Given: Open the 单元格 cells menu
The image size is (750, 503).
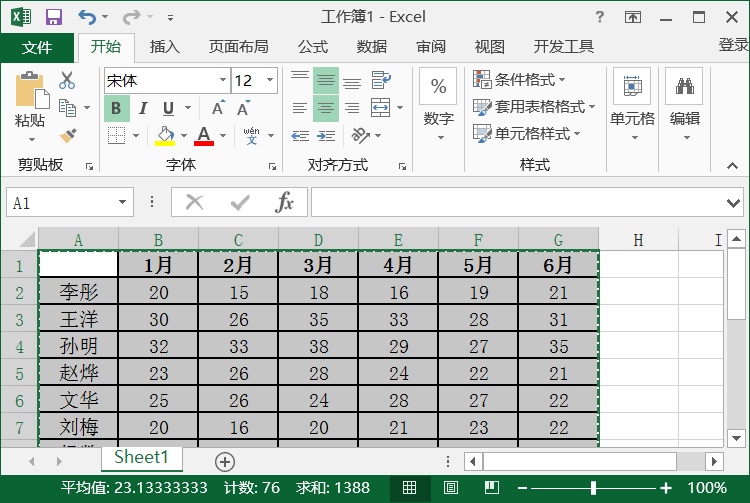Looking at the screenshot, I should [x=632, y=106].
